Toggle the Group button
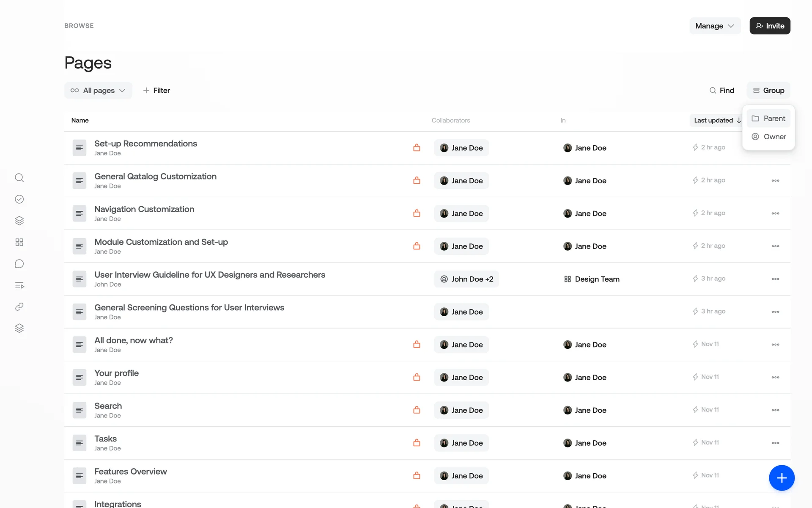The height and width of the screenshot is (508, 812). (768, 91)
